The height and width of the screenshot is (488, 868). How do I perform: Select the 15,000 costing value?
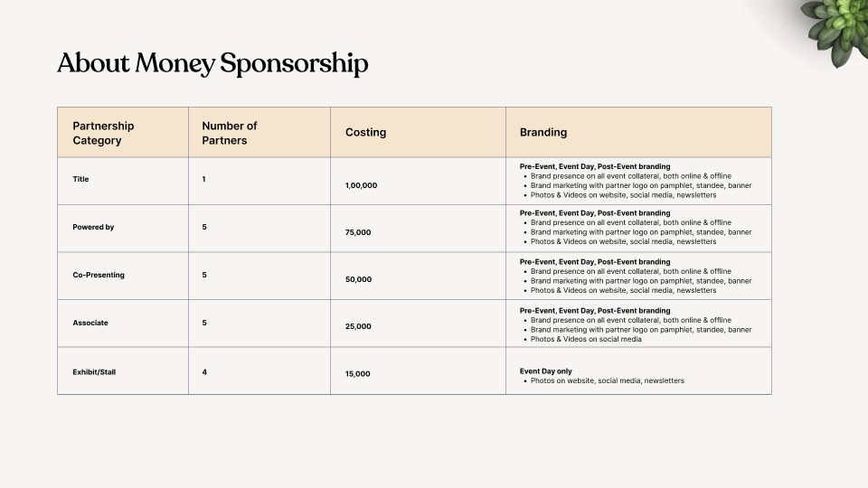coord(358,373)
